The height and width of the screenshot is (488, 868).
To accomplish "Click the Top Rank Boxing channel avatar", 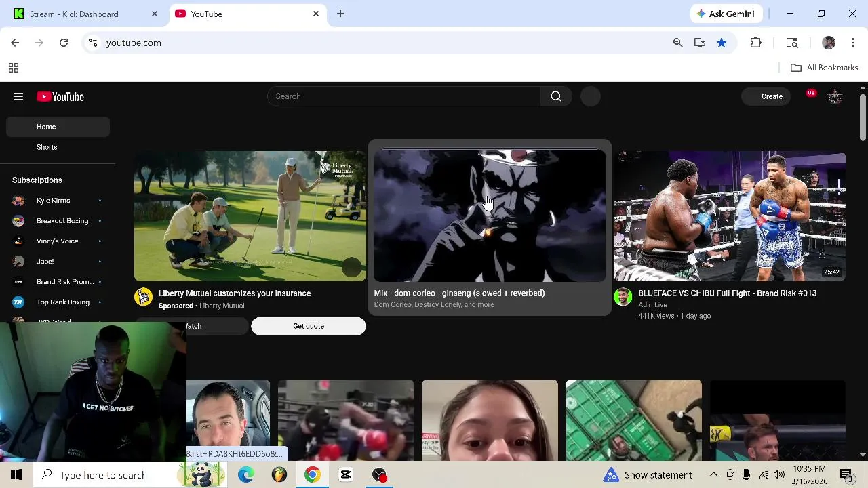I will click(19, 302).
